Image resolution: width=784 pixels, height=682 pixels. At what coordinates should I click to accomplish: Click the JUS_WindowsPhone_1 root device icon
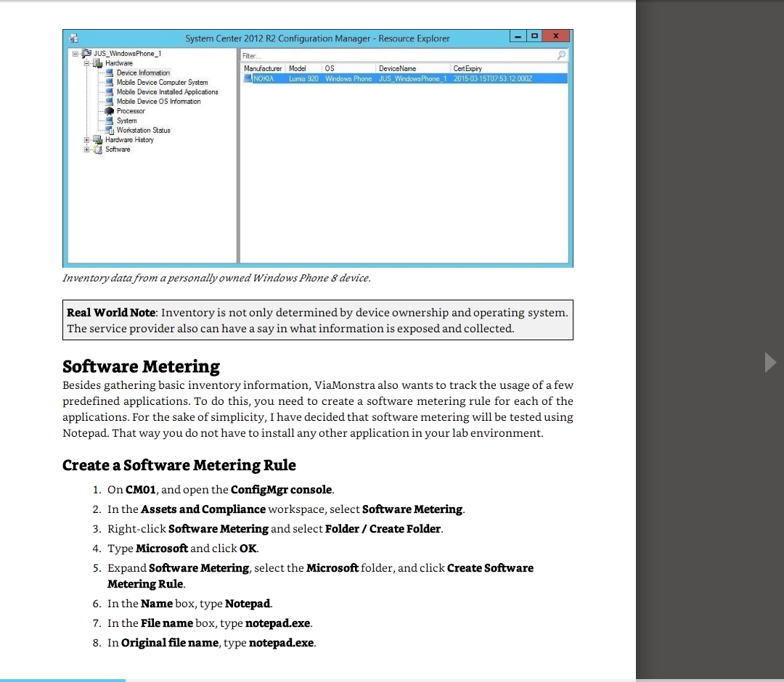click(86, 54)
